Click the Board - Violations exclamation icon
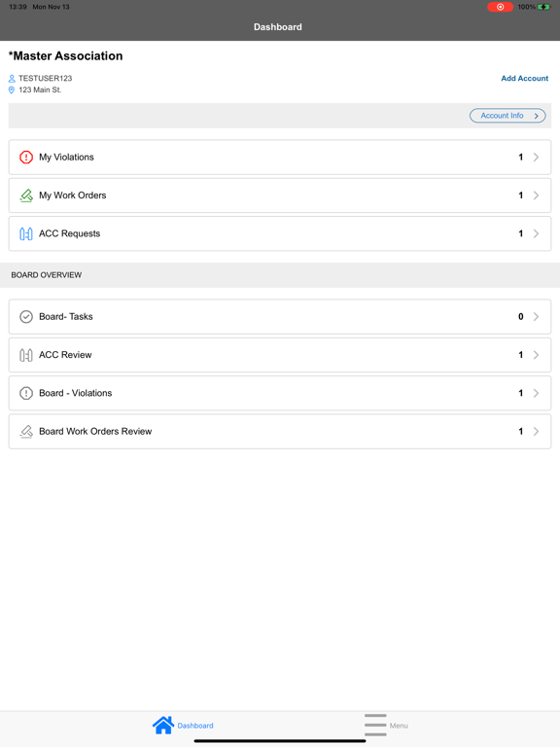Image resolution: width=560 pixels, height=747 pixels. pos(26,393)
